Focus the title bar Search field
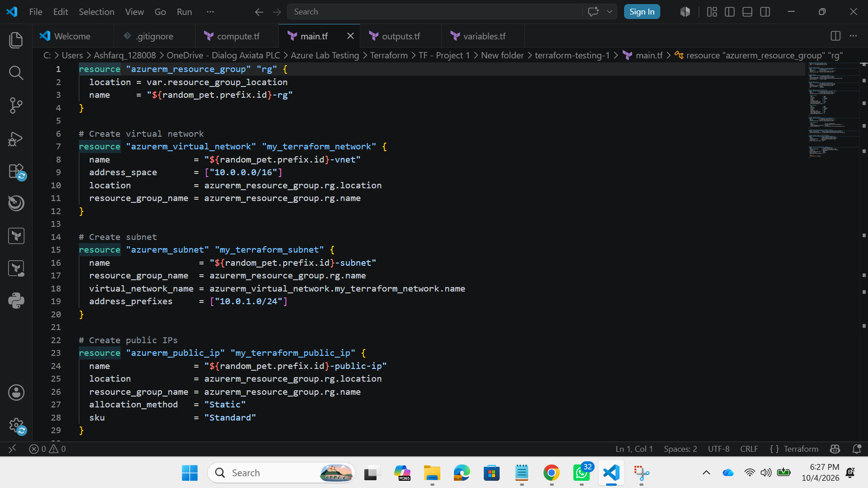Viewport: 868px width, 488px height. [x=434, y=12]
